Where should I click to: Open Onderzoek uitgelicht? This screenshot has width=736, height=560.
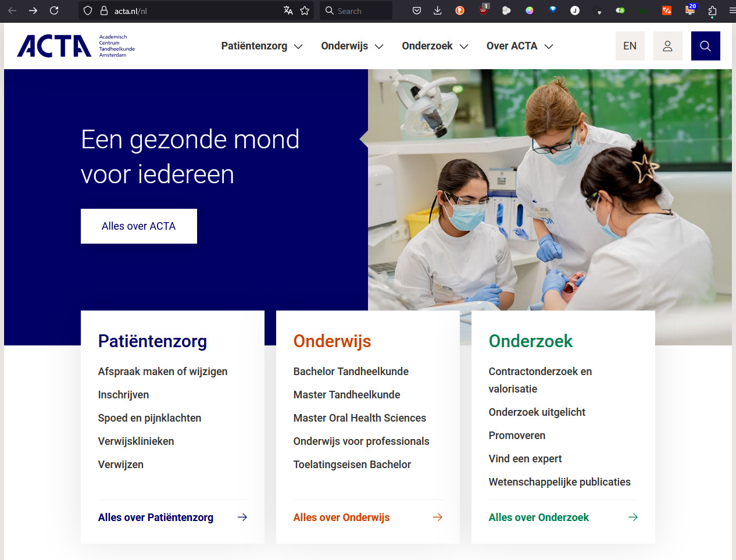537,412
